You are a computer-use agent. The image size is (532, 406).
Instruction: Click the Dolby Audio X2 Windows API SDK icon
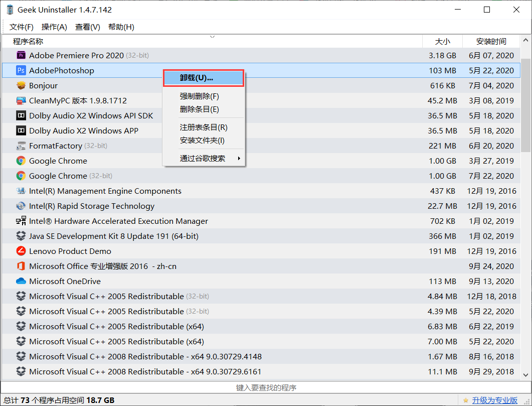(21, 115)
